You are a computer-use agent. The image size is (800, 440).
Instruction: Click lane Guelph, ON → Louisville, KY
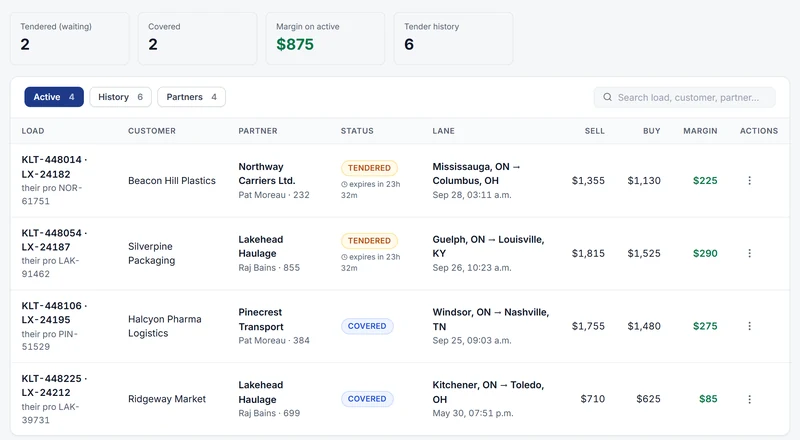click(488, 247)
